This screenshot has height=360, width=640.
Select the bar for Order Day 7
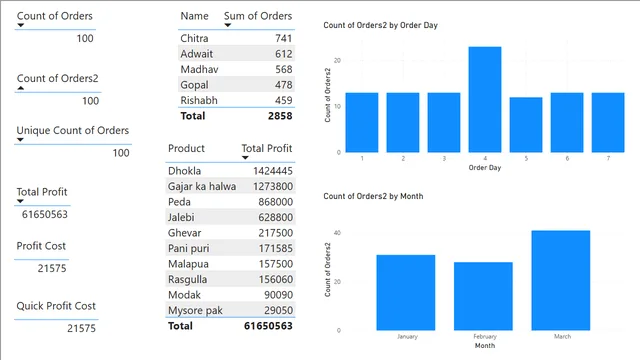tap(608, 122)
